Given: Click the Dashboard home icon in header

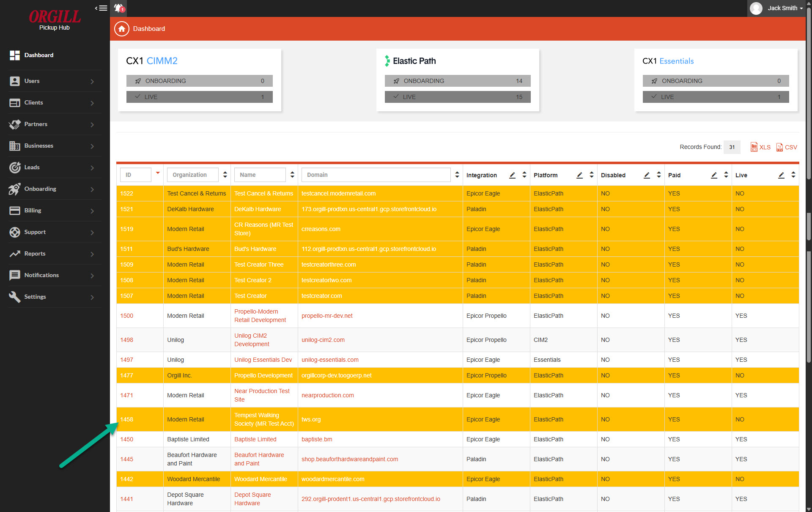Looking at the screenshot, I should [x=122, y=29].
